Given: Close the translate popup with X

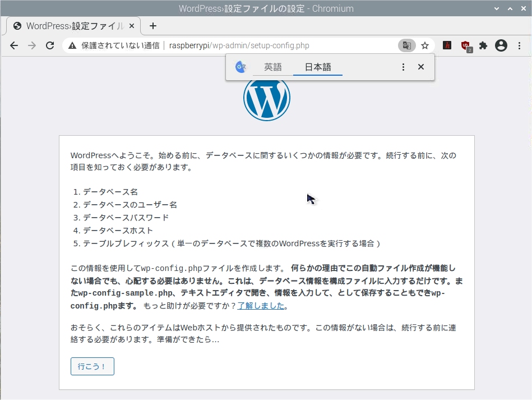Looking at the screenshot, I should (x=420, y=67).
